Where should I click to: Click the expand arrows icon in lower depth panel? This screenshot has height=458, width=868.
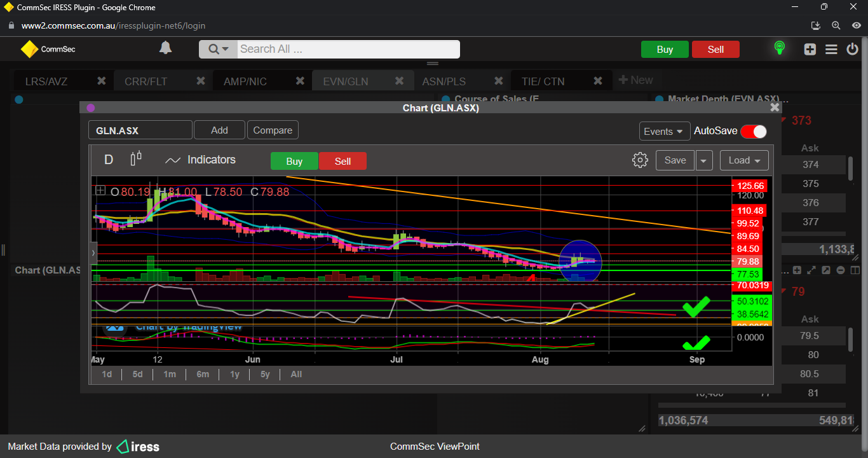coord(811,270)
